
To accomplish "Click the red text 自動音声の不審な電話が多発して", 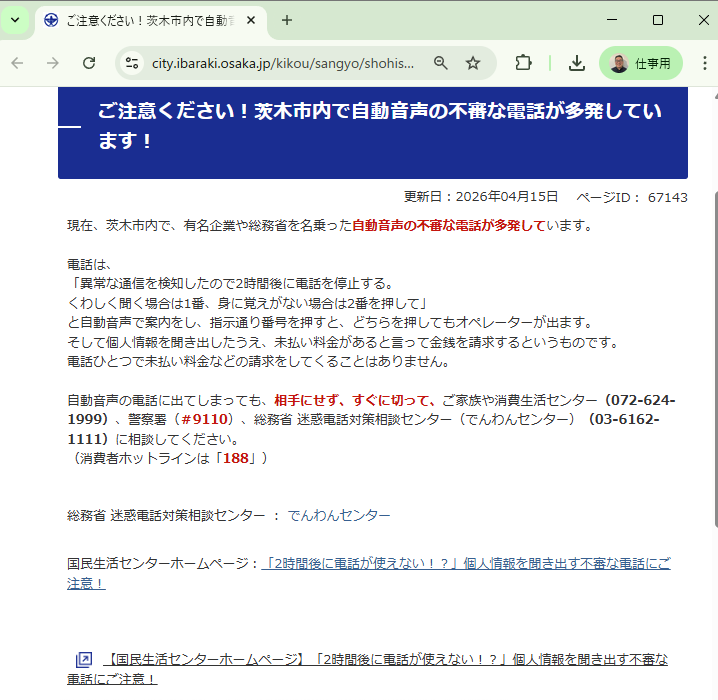I will coord(449,225).
